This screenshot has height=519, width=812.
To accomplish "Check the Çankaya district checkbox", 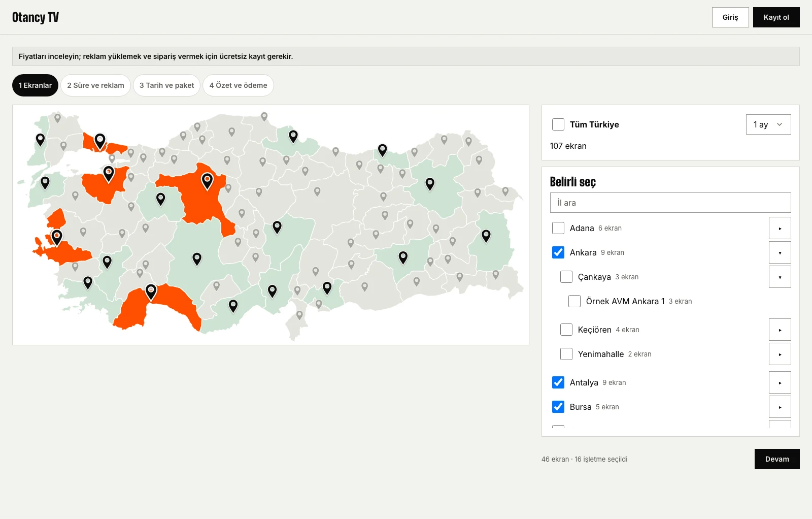I will point(566,277).
